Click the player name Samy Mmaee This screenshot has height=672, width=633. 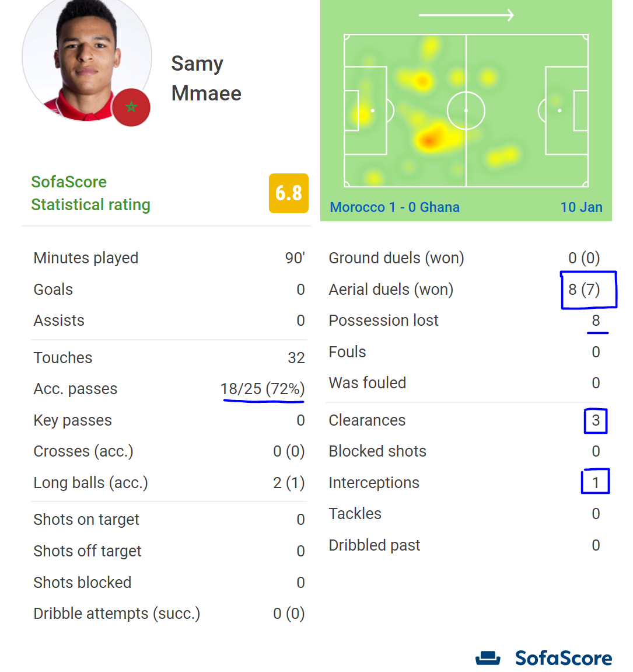tap(206, 78)
